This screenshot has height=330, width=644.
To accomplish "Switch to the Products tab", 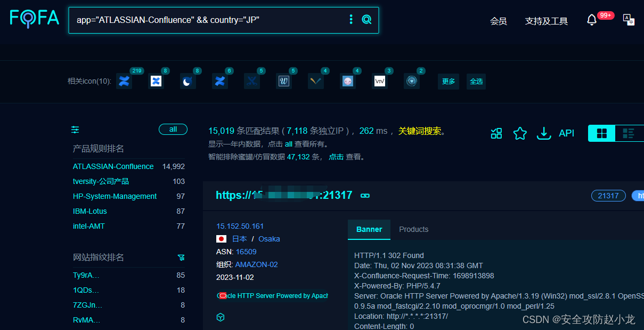I will (414, 229).
